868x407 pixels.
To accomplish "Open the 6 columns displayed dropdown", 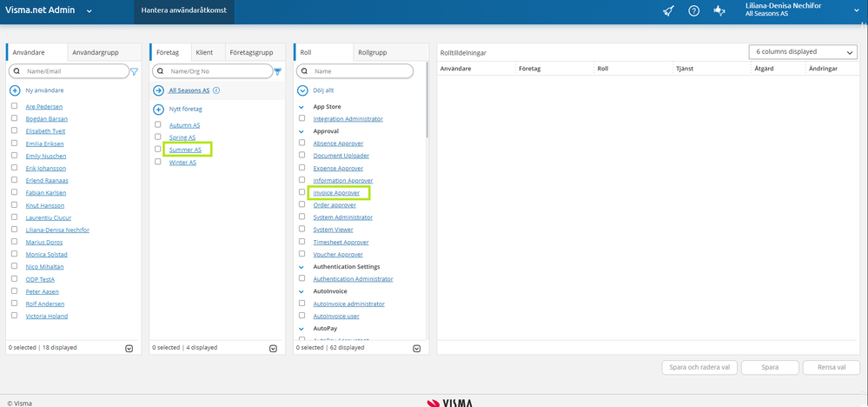I will click(x=802, y=51).
